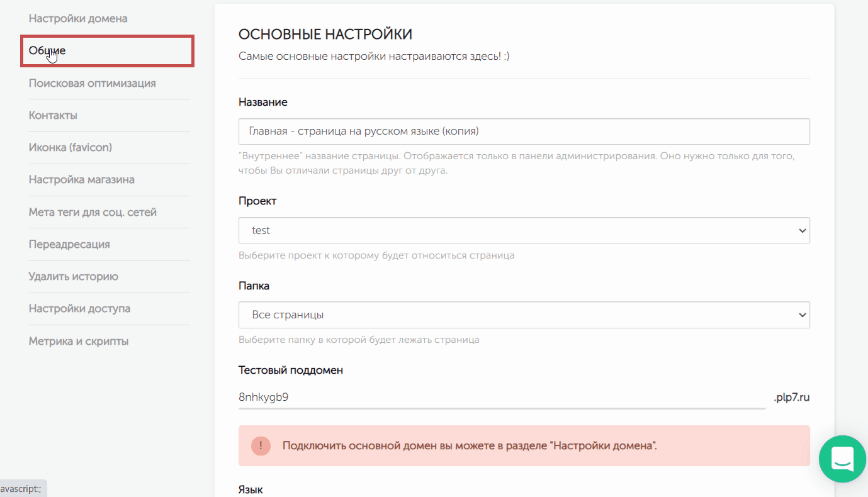Click the .plp7.ru domain suffix label
This screenshot has width=868, height=497.
(792, 397)
